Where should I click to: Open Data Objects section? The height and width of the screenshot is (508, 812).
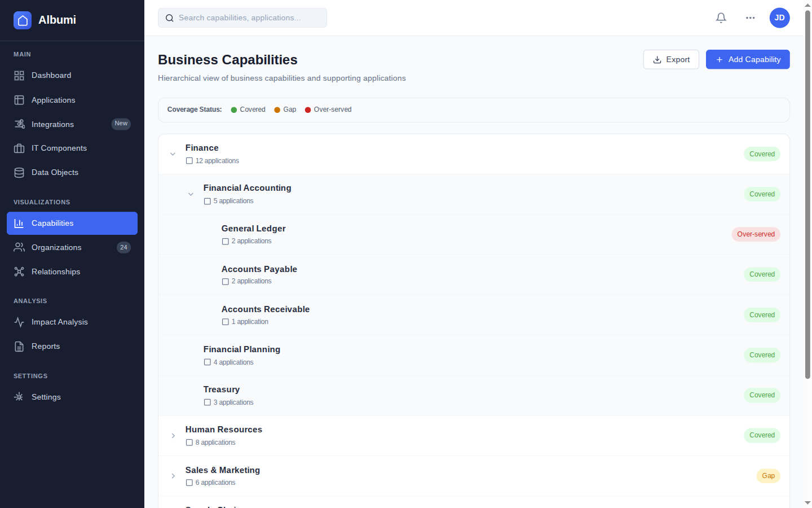tap(55, 173)
